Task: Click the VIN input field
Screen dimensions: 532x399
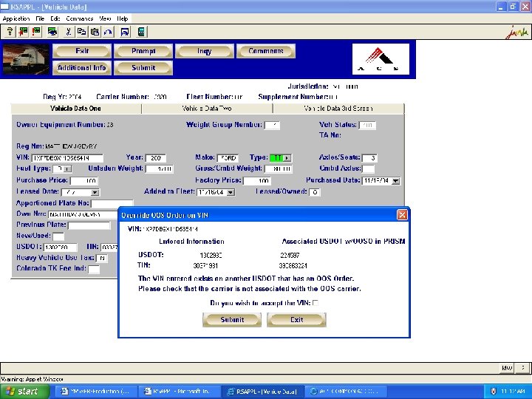Action: tap(67, 158)
